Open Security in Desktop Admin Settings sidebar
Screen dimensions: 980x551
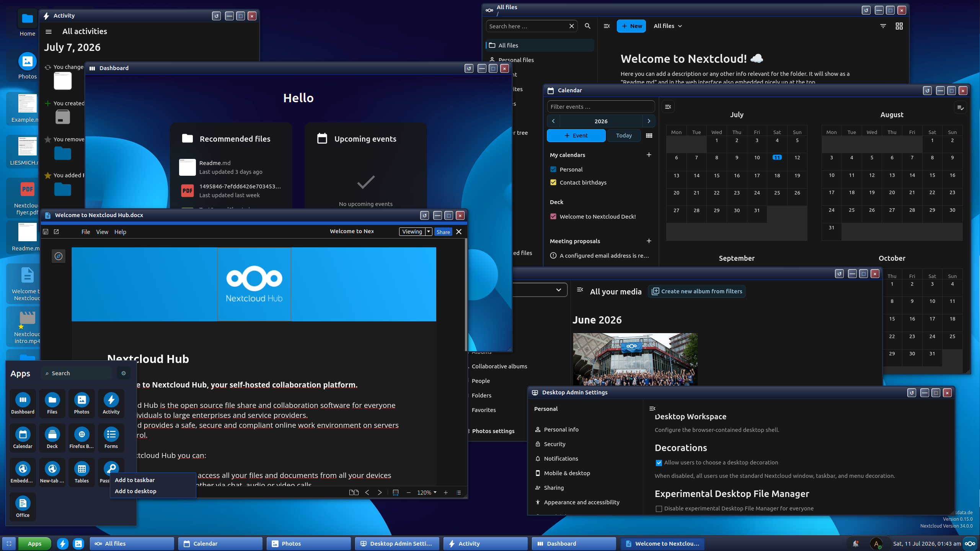(554, 444)
